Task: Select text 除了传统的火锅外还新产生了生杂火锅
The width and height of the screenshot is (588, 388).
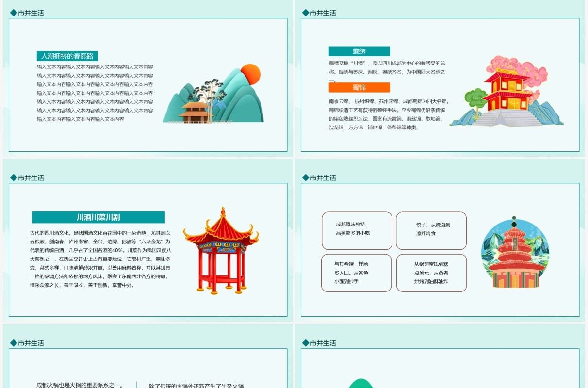Action: pos(197,385)
